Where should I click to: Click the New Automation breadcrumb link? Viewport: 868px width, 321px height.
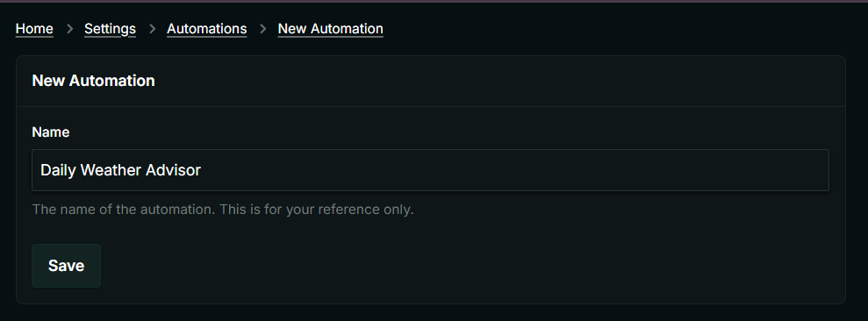pyautogui.click(x=331, y=29)
